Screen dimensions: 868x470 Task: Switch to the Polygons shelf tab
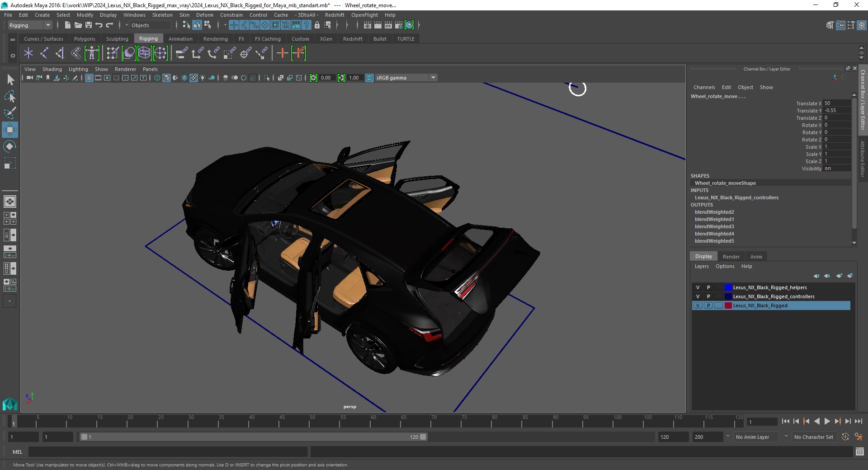85,39
